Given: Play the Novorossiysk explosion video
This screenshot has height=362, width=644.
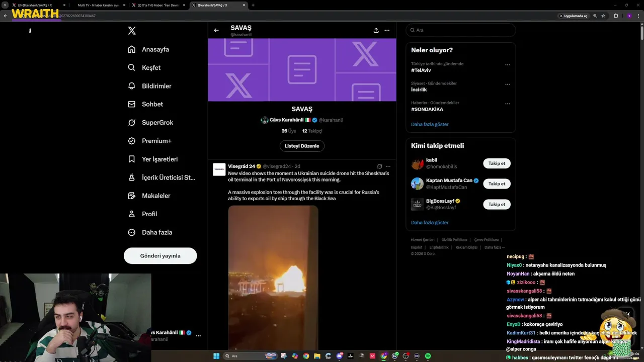Looking at the screenshot, I should [273, 278].
